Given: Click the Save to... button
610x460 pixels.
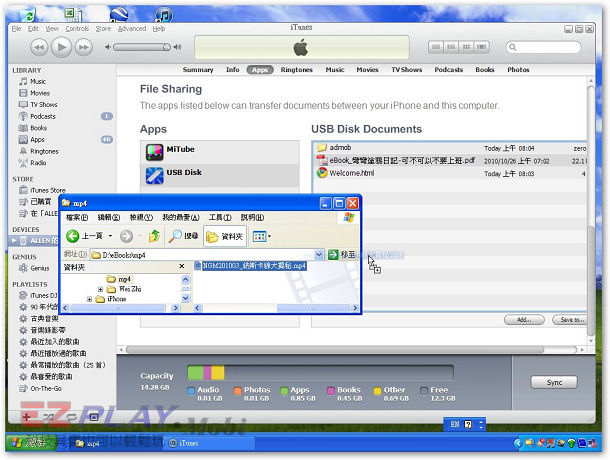Looking at the screenshot, I should [x=571, y=320].
